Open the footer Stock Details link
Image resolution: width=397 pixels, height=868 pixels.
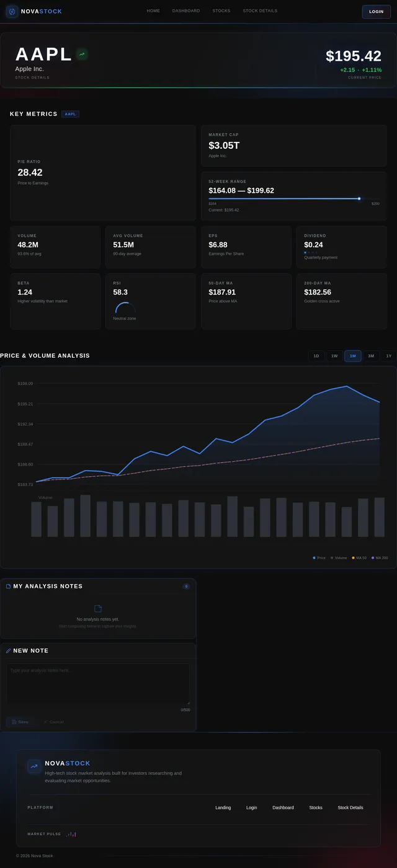350,808
